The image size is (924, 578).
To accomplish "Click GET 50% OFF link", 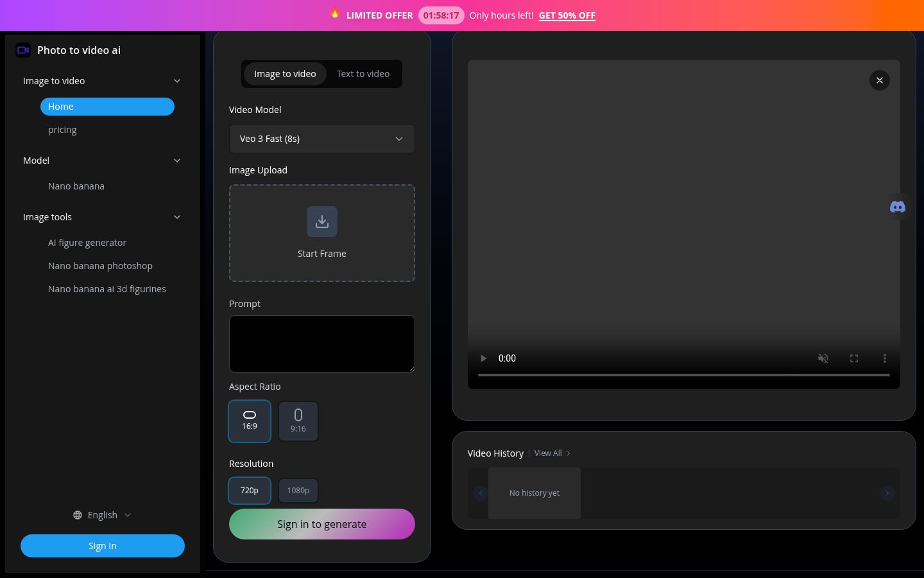I will point(567,15).
